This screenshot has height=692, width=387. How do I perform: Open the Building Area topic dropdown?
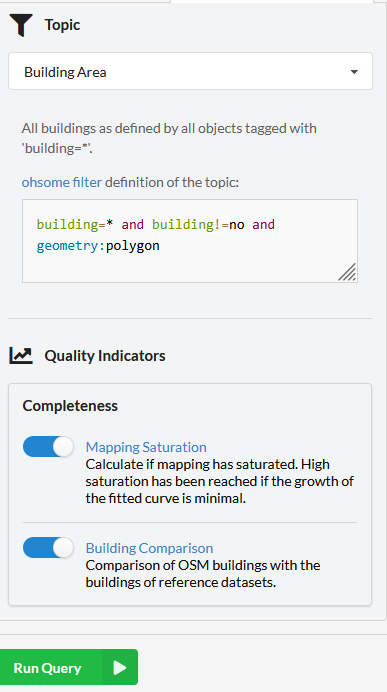(190, 71)
